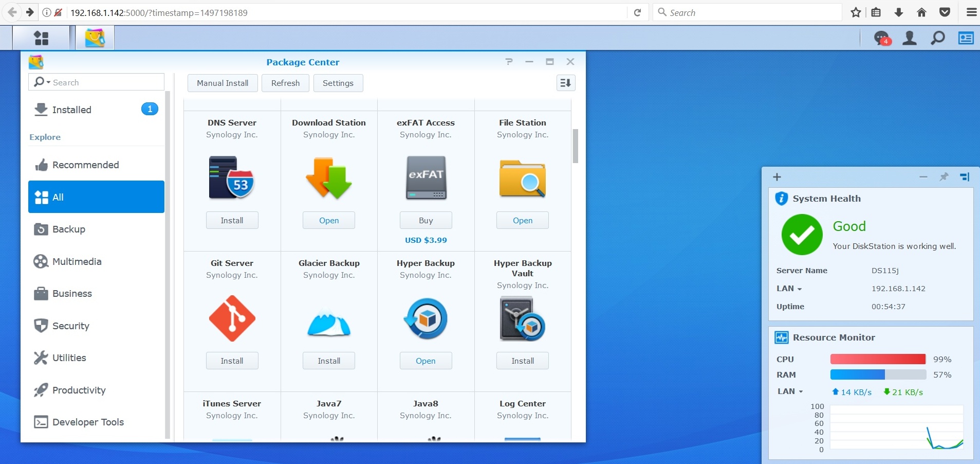Open the Recommended category
This screenshot has height=464, width=980.
(x=96, y=165)
